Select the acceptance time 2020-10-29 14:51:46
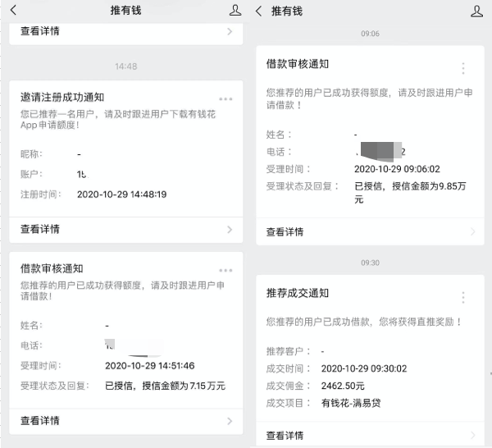492x448 pixels. click(150, 366)
